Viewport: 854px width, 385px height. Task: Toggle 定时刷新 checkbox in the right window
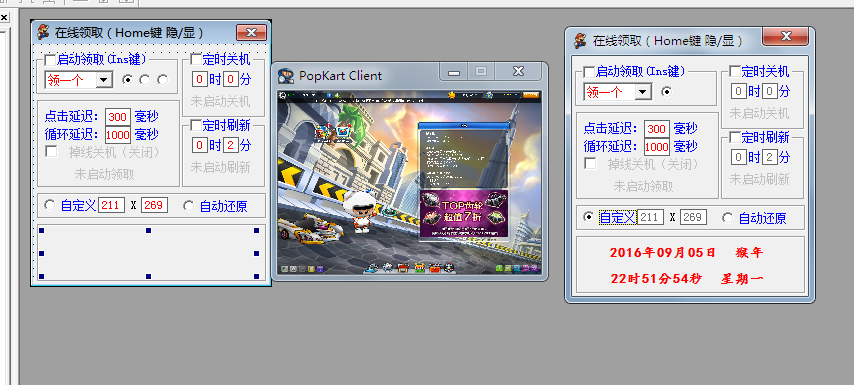(x=735, y=137)
